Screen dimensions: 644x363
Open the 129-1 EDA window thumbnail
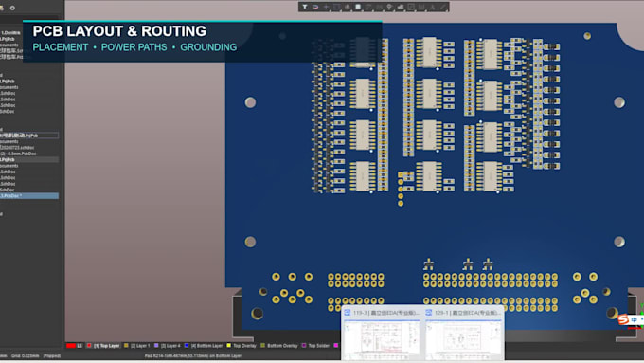click(x=463, y=334)
